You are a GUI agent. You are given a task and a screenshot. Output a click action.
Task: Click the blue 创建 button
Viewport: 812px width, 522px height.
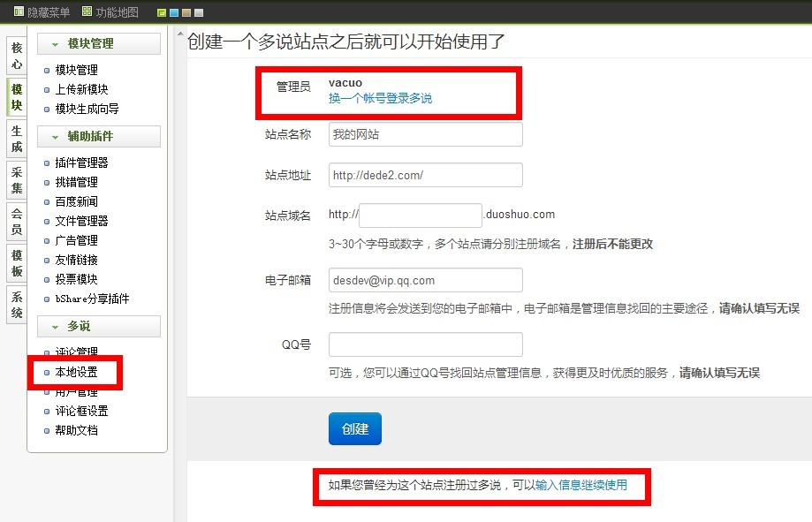(354, 428)
